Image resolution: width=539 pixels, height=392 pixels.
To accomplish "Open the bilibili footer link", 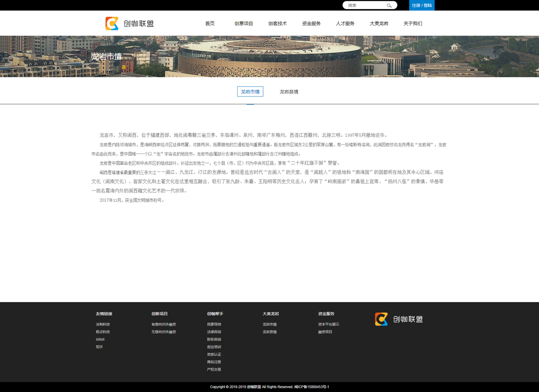I will click(100, 339).
